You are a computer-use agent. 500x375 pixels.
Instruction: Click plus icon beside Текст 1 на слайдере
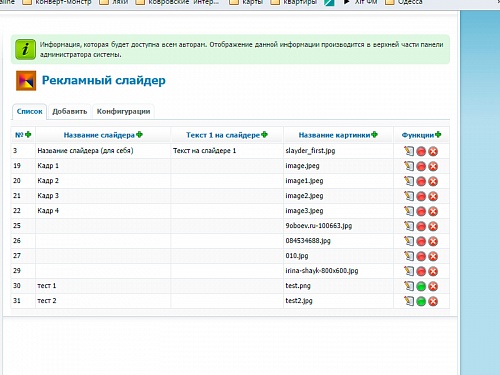(x=264, y=135)
